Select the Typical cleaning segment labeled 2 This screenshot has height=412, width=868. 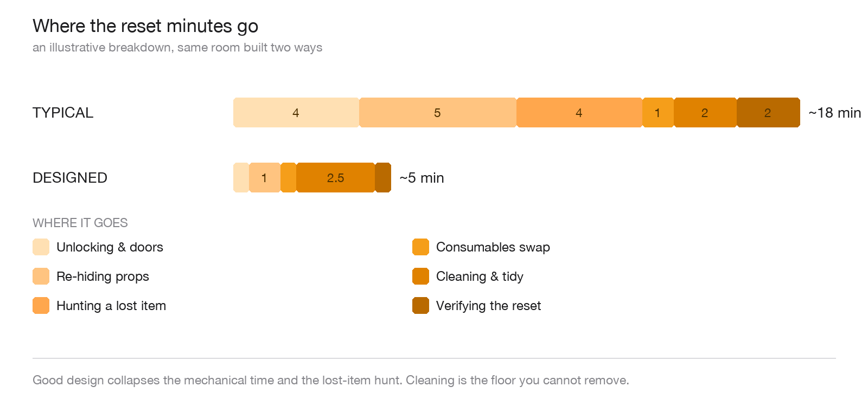tap(705, 113)
